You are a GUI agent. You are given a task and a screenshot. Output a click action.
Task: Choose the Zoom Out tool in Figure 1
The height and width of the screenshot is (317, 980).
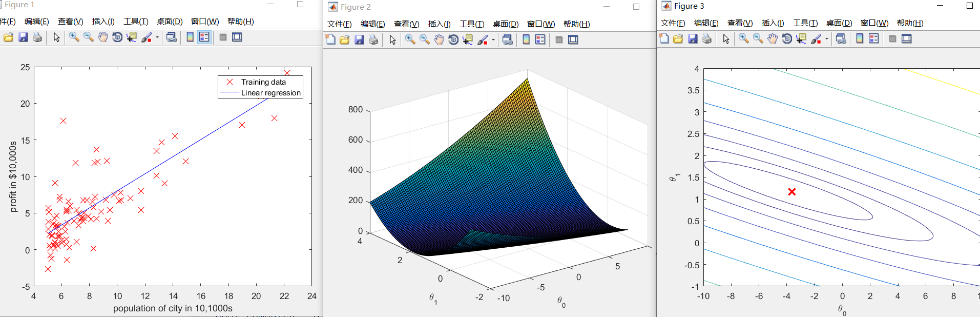(x=89, y=37)
